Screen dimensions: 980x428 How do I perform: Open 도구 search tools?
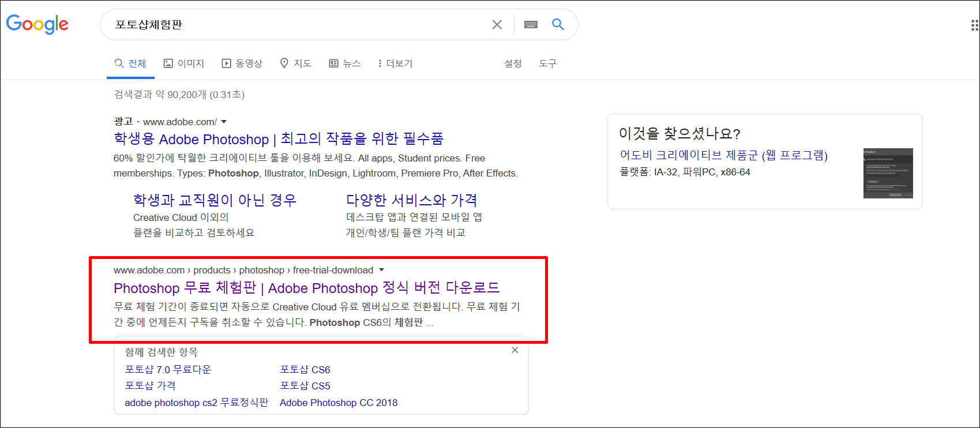point(547,63)
